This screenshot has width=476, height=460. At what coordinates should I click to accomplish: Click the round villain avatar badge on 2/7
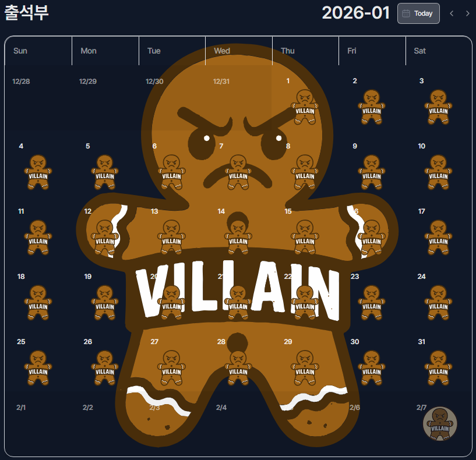[x=440, y=423]
